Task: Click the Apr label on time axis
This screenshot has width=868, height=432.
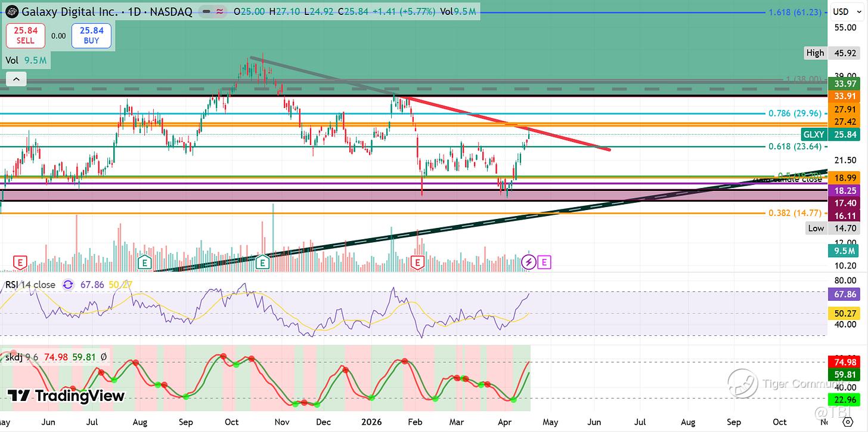Action: click(x=504, y=422)
